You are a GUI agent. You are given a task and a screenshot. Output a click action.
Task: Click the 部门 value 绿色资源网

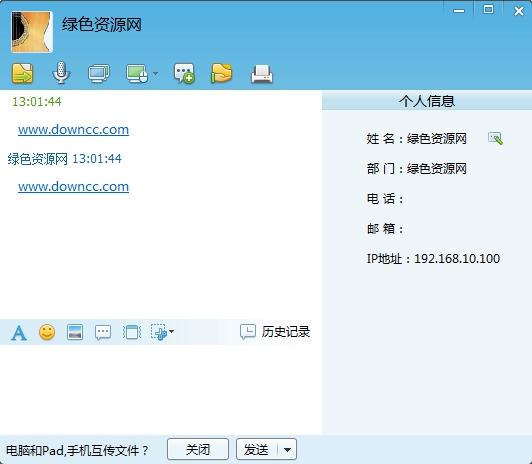coord(437,169)
